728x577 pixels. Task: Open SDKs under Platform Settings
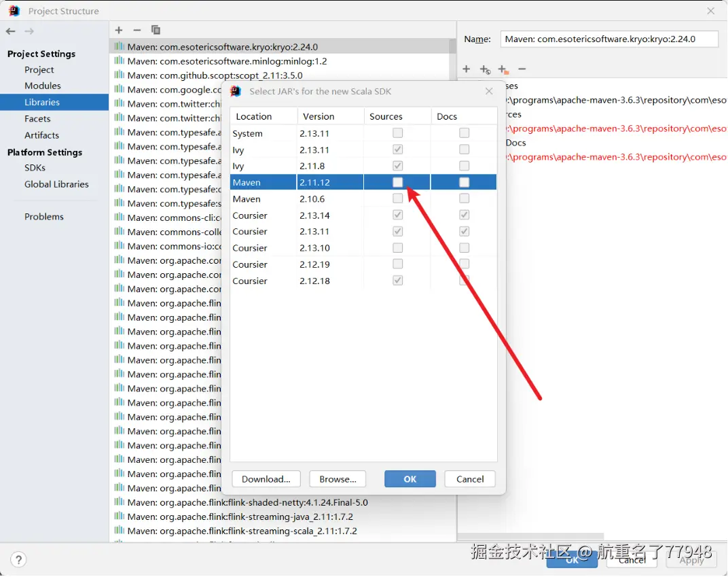coord(35,168)
